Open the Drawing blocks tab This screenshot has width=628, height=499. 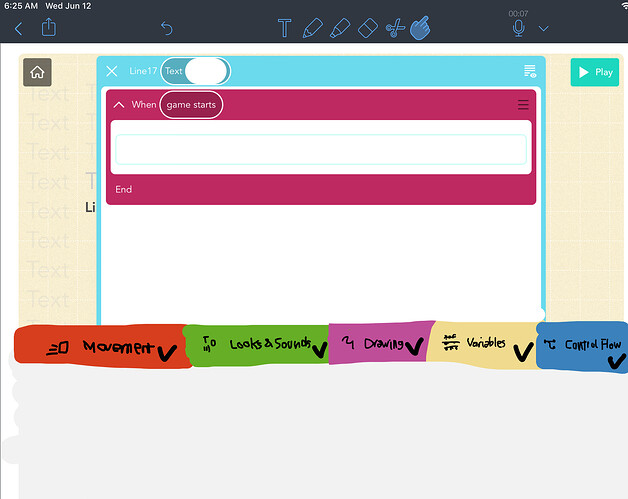pos(380,343)
